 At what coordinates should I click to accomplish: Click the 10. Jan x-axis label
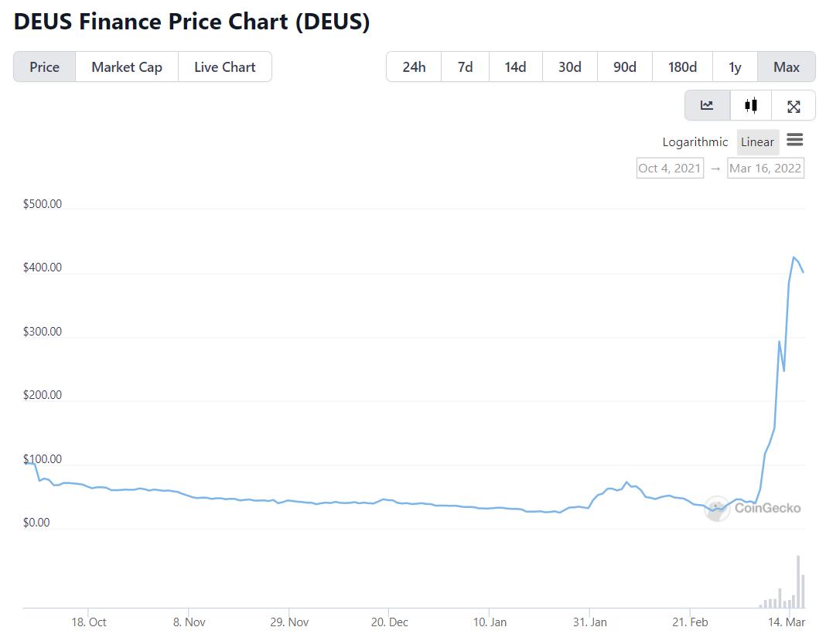click(490, 622)
